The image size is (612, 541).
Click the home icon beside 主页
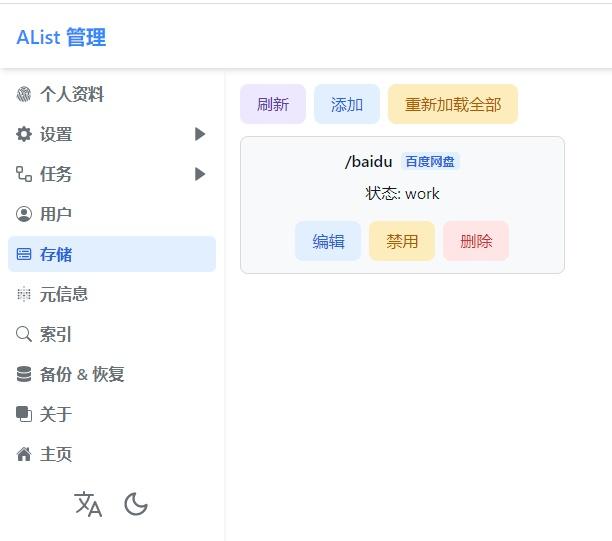tap(24, 454)
